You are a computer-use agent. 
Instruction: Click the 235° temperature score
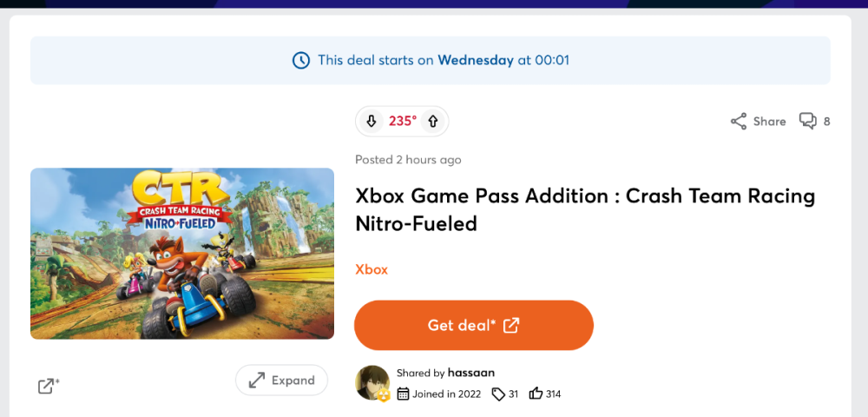(402, 122)
